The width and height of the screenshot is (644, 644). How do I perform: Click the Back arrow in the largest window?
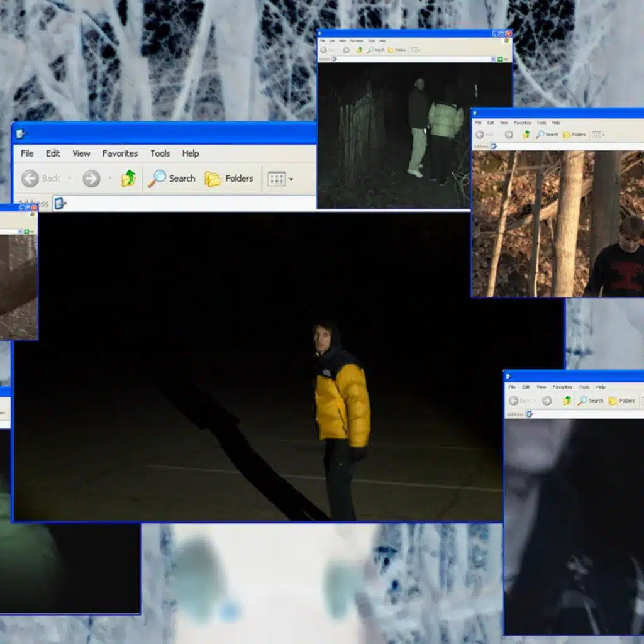[30, 179]
